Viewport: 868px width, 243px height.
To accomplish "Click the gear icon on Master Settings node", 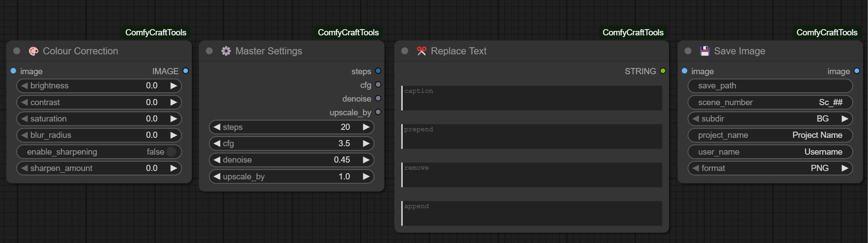I will point(226,51).
